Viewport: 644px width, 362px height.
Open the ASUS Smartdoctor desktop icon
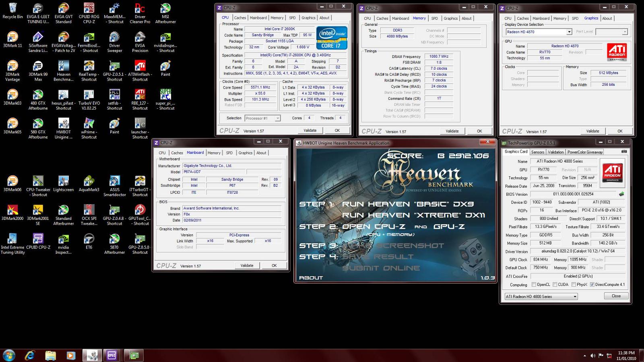[x=115, y=186]
